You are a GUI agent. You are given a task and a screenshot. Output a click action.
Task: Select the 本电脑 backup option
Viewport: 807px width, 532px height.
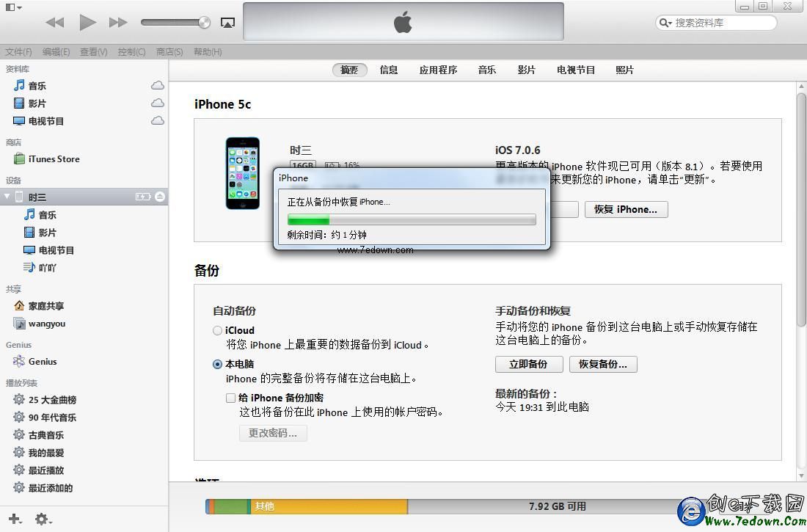(x=218, y=364)
